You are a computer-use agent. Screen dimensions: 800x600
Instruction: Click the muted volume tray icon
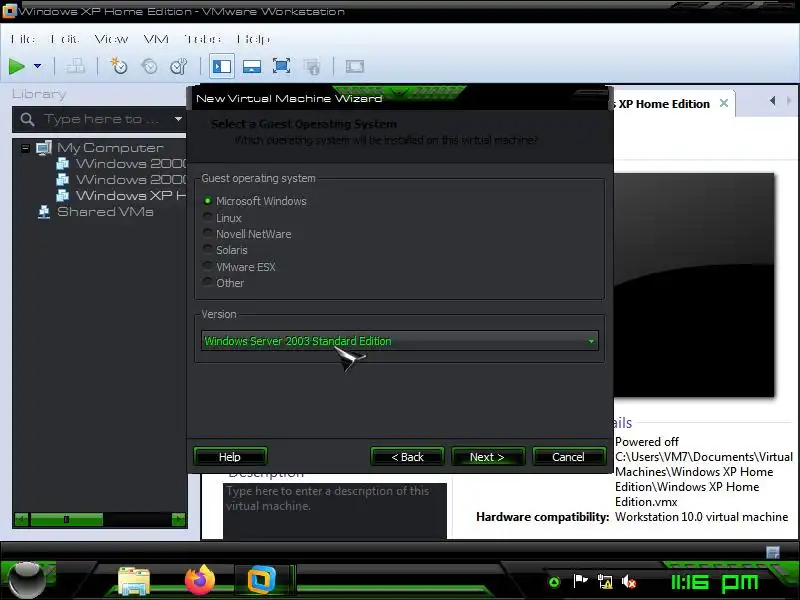point(629,582)
